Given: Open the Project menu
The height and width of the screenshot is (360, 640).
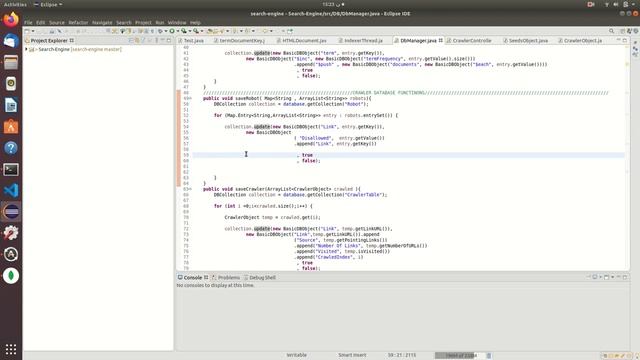Looking at the screenshot, I should 143,22.
